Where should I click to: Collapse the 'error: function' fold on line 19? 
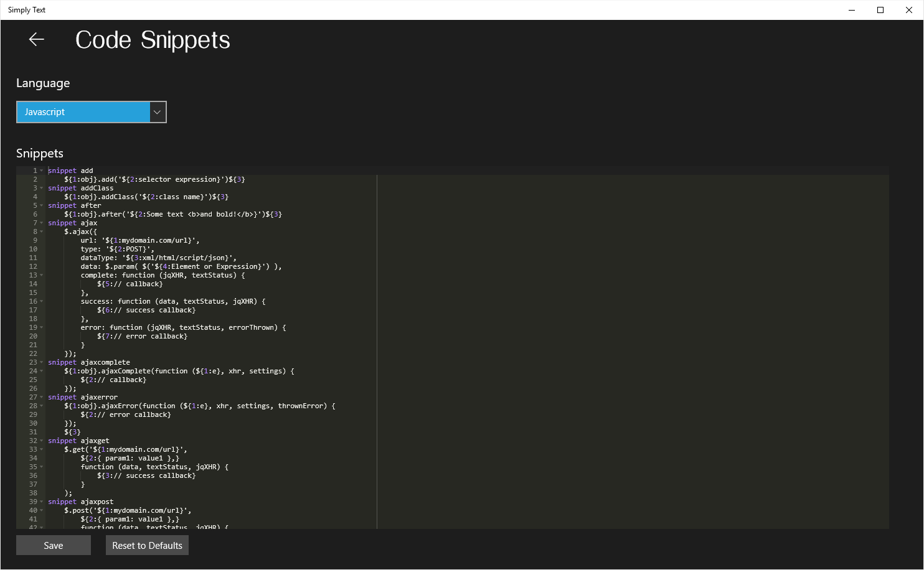tap(42, 327)
